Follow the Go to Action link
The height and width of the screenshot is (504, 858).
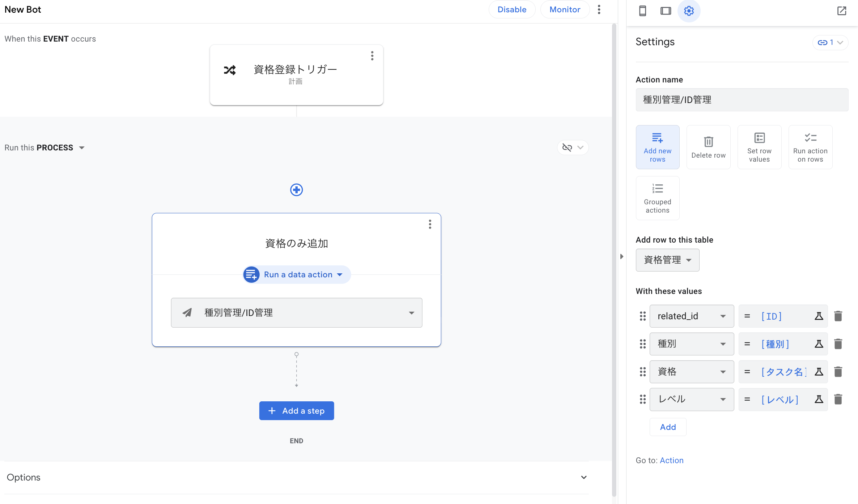tap(671, 460)
